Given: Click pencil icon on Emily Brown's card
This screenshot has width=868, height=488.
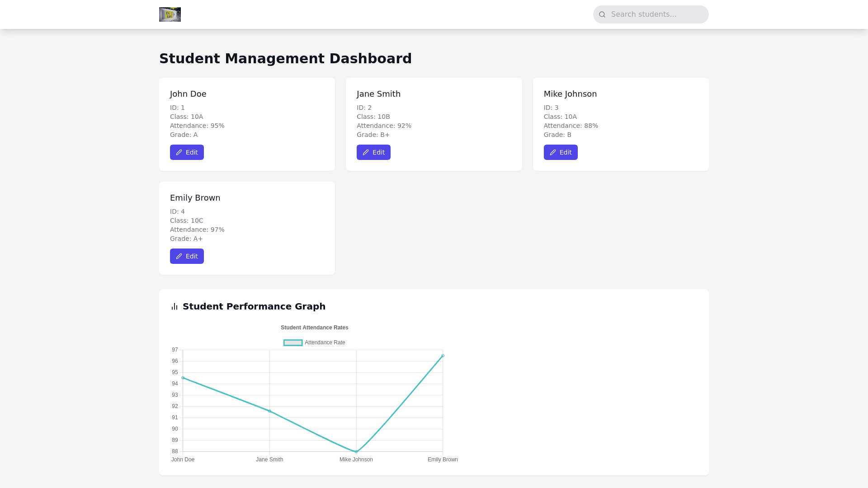Looking at the screenshot, I should tap(179, 257).
